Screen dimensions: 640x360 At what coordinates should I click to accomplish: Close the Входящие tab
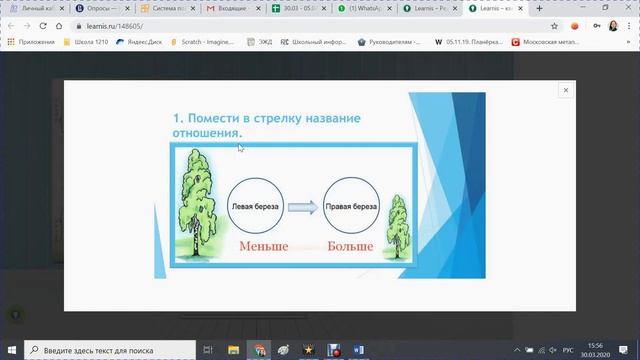pyautogui.click(x=258, y=8)
